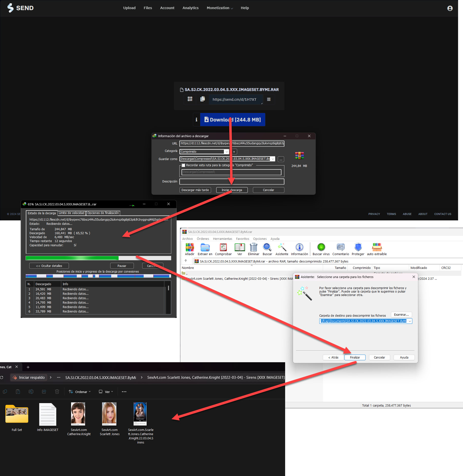Pause the download with Pausar
The image size is (463, 476).
tap(122, 266)
